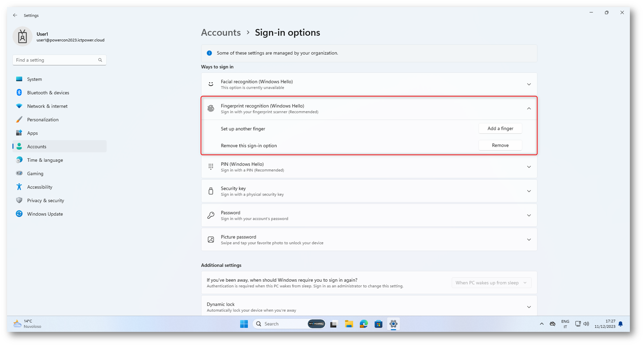Click the User1 profile avatar
This screenshot has width=644, height=346.
[23, 36]
